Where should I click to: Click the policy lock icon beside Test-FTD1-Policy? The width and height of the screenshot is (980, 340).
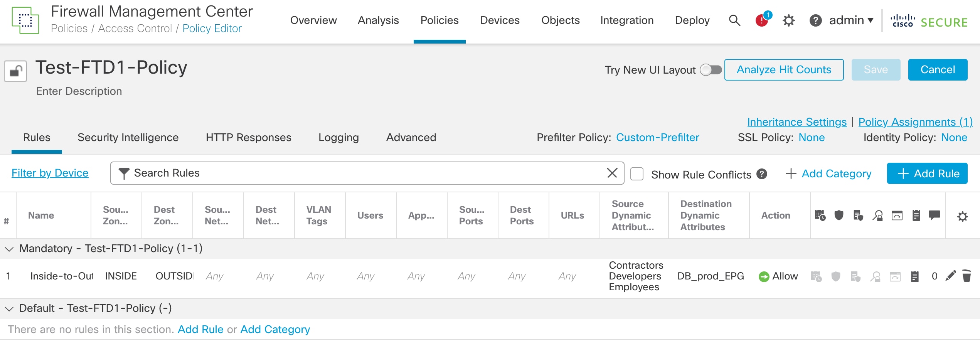[x=15, y=71]
